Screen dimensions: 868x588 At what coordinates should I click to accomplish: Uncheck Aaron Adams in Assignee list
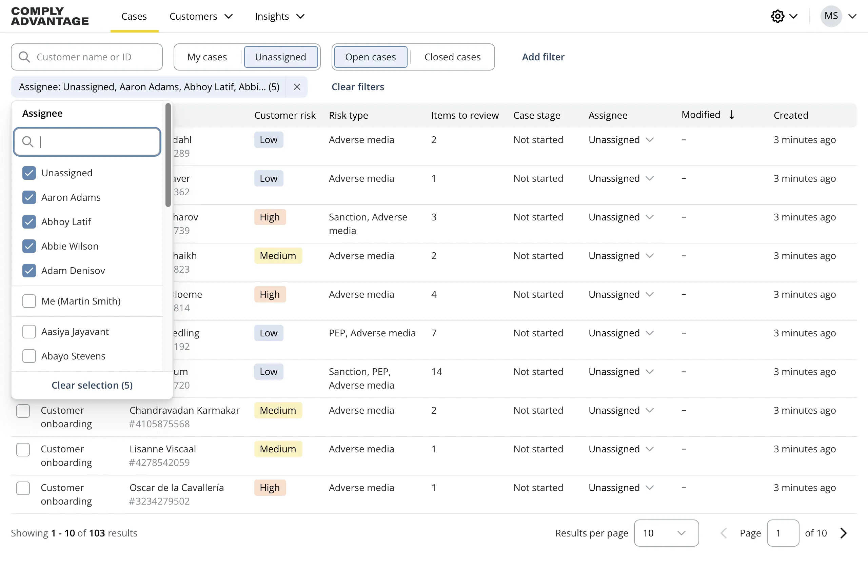(x=29, y=197)
